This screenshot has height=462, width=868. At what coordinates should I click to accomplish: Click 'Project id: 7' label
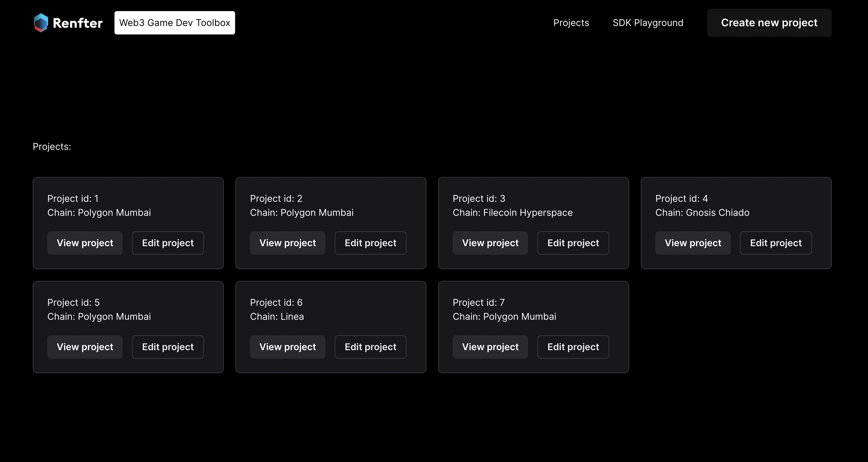478,303
